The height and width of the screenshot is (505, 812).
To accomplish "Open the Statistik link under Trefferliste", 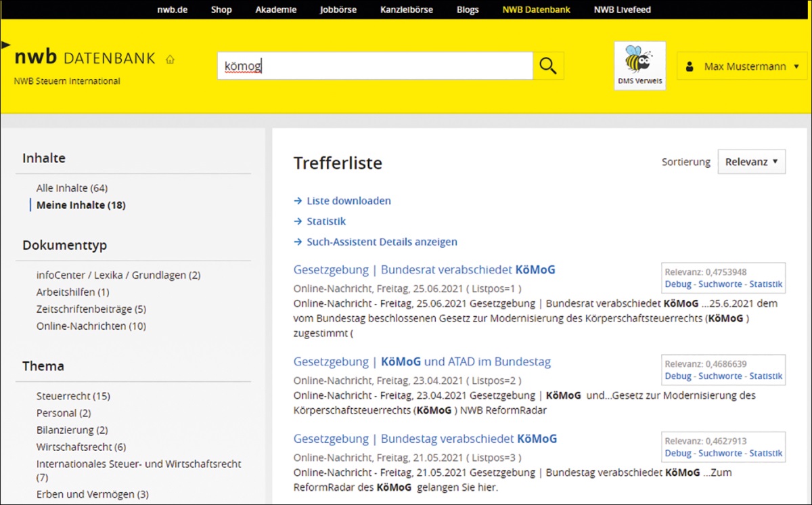I will 326,221.
